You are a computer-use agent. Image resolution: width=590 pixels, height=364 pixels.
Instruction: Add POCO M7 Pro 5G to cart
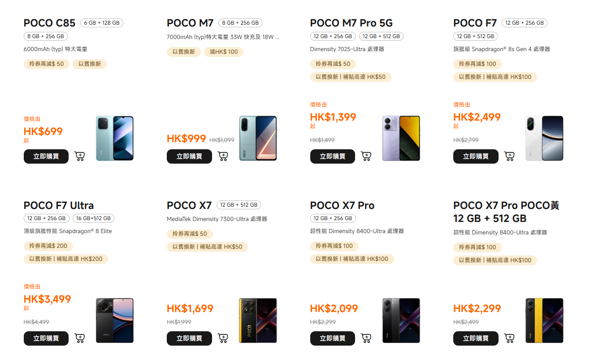pyautogui.click(x=366, y=156)
